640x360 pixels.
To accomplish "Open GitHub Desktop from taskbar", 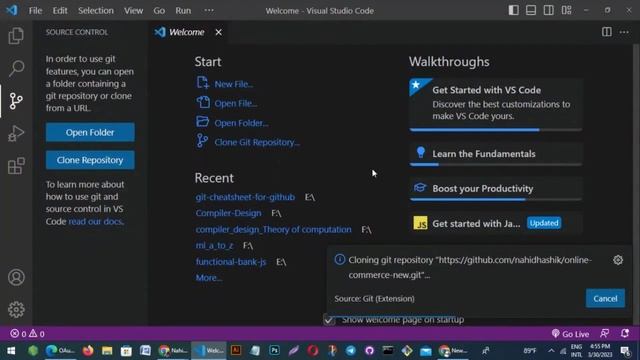I will pos(369,351).
